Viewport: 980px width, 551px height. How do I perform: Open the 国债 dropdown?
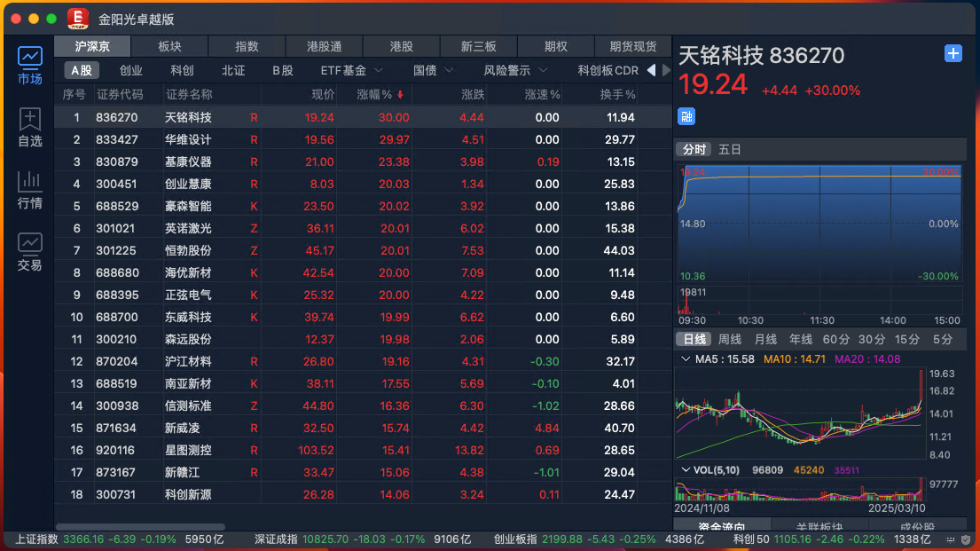tap(433, 71)
